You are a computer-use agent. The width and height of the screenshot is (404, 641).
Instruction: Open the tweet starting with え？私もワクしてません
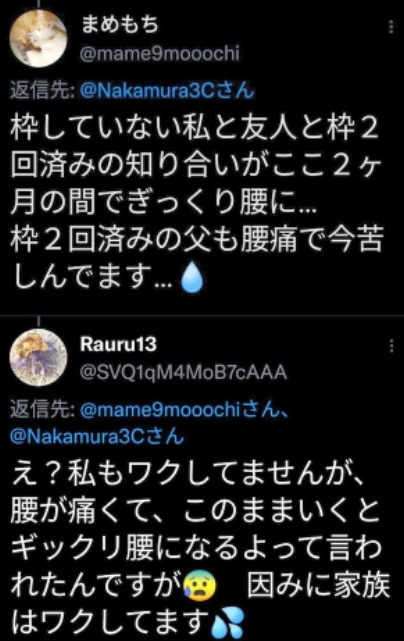[200, 548]
